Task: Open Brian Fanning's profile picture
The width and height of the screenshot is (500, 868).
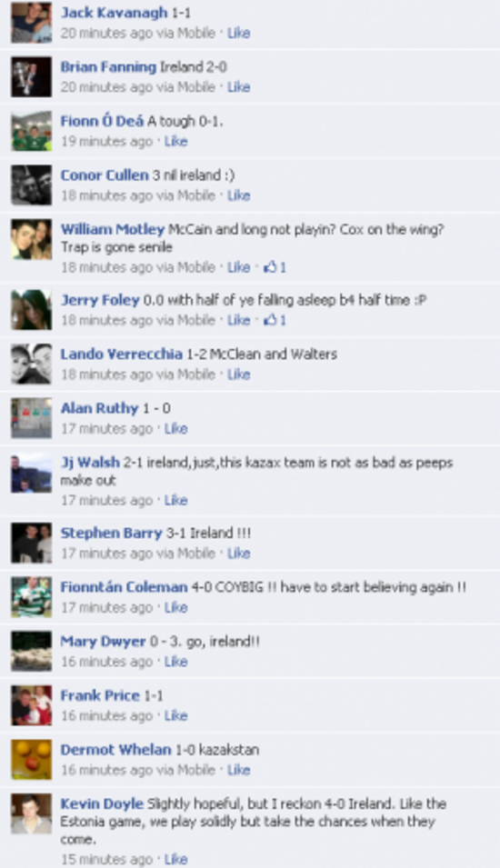Action: pos(32,77)
